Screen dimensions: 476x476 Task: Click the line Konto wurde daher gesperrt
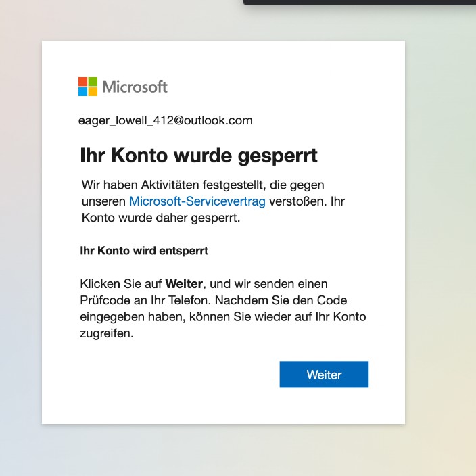coord(161,218)
